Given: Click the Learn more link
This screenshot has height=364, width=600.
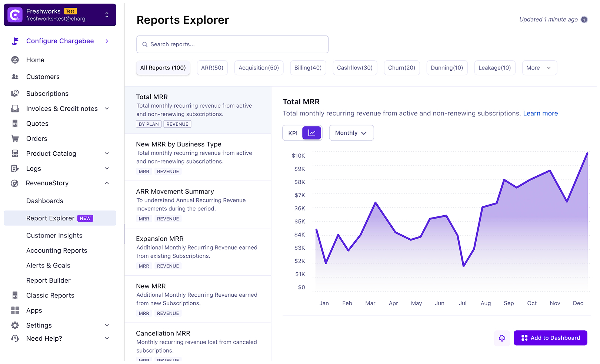Looking at the screenshot, I should pyautogui.click(x=540, y=113).
